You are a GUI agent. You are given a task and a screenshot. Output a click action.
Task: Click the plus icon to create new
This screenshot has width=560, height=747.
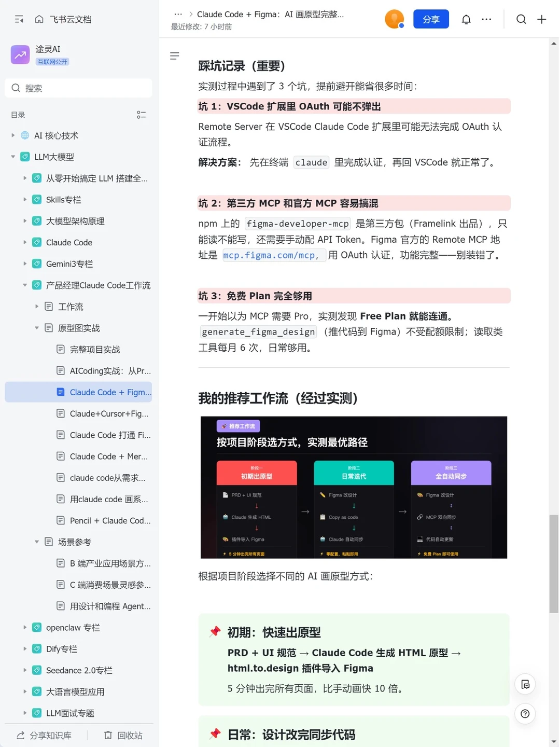542,19
